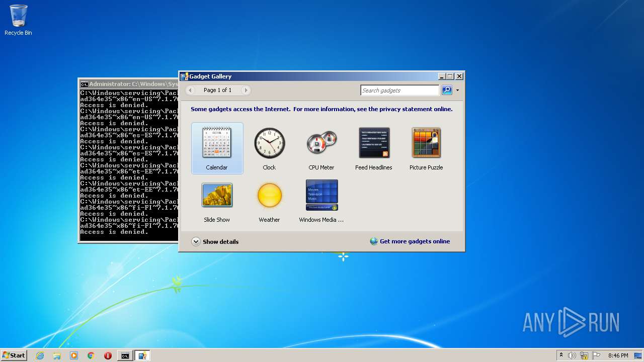Open the Action Center flag icon
644x362 pixels.
[596, 355]
